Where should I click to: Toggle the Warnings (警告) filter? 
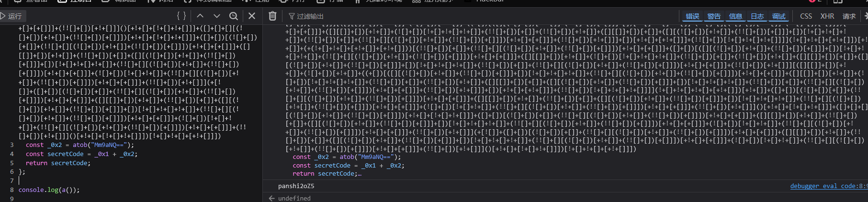[714, 16]
